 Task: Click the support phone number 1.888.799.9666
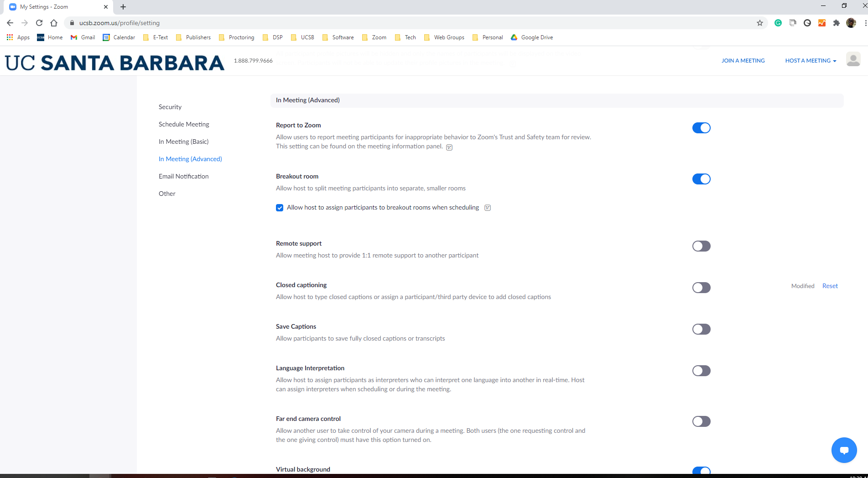pos(253,61)
